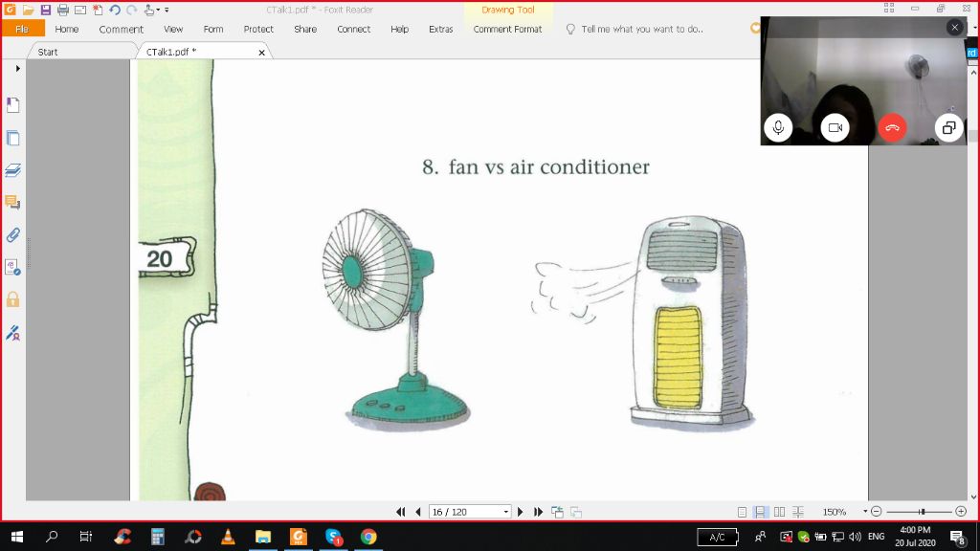This screenshot has width=980, height=551.
Task: Print the document using the printer icon
Action: [x=62, y=10]
